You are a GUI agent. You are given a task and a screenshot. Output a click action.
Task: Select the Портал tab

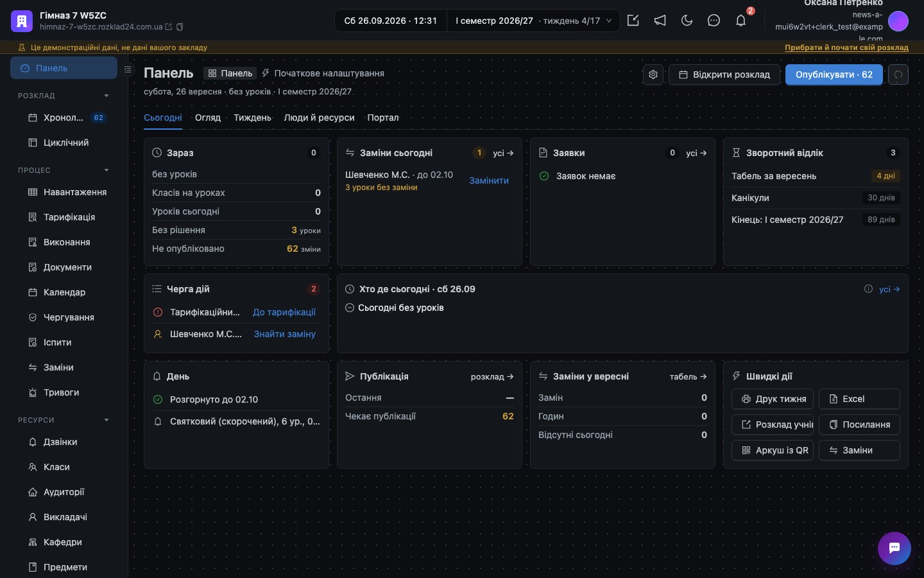pyautogui.click(x=383, y=118)
